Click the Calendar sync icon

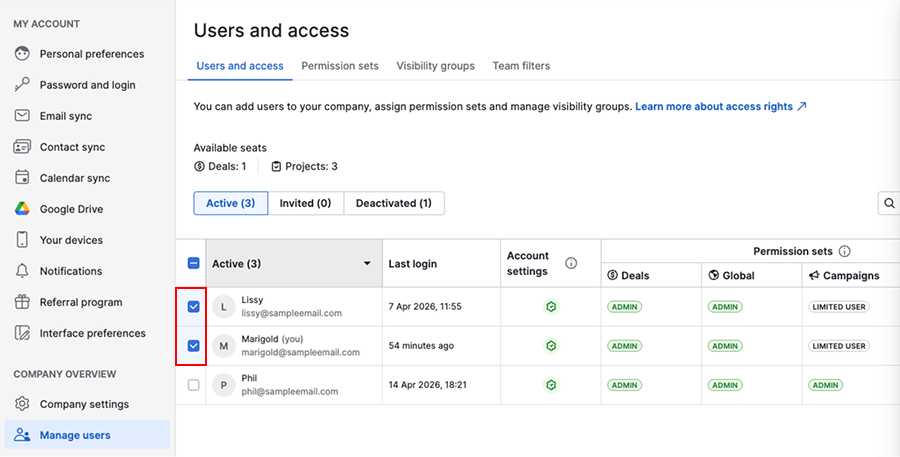tap(22, 178)
